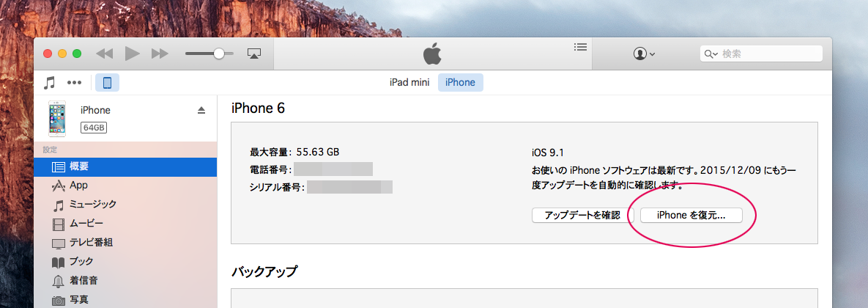Click the iPhone を復元... button
The height and width of the screenshot is (308, 868).
click(x=691, y=216)
